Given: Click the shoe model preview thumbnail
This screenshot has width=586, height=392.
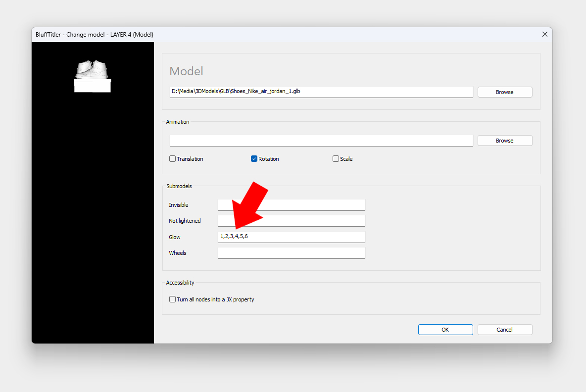Looking at the screenshot, I should tap(93, 77).
